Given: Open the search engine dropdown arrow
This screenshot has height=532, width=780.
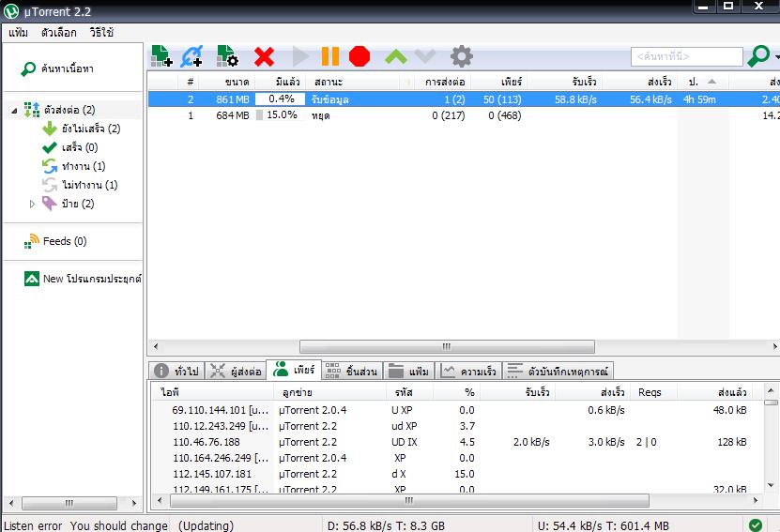Looking at the screenshot, I should click(x=776, y=56).
